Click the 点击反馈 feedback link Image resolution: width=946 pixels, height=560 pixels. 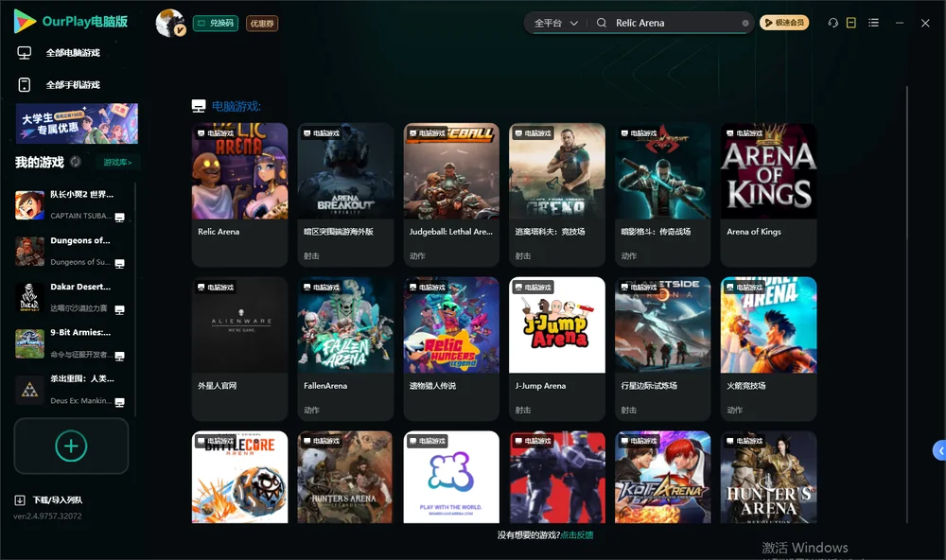(577, 535)
